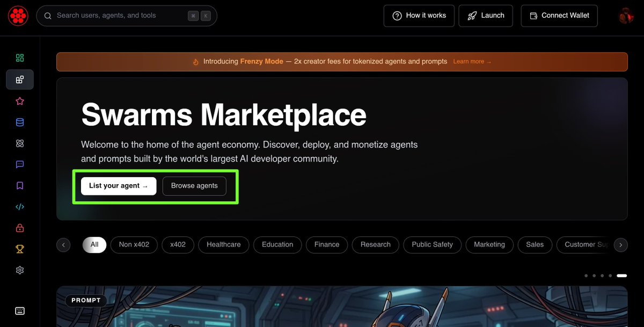Open the blue database sidebar icon
Screen dimensions: 644x327
20,122
